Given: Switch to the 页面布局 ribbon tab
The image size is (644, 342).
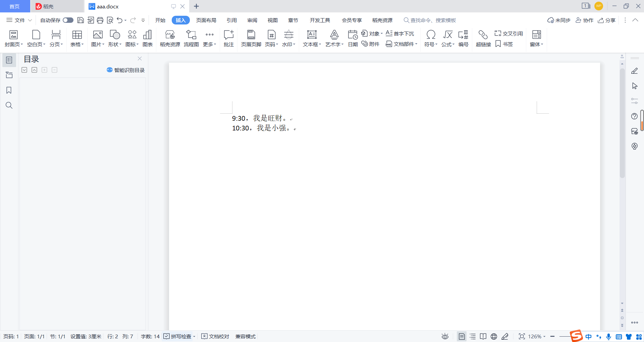Looking at the screenshot, I should [x=206, y=20].
